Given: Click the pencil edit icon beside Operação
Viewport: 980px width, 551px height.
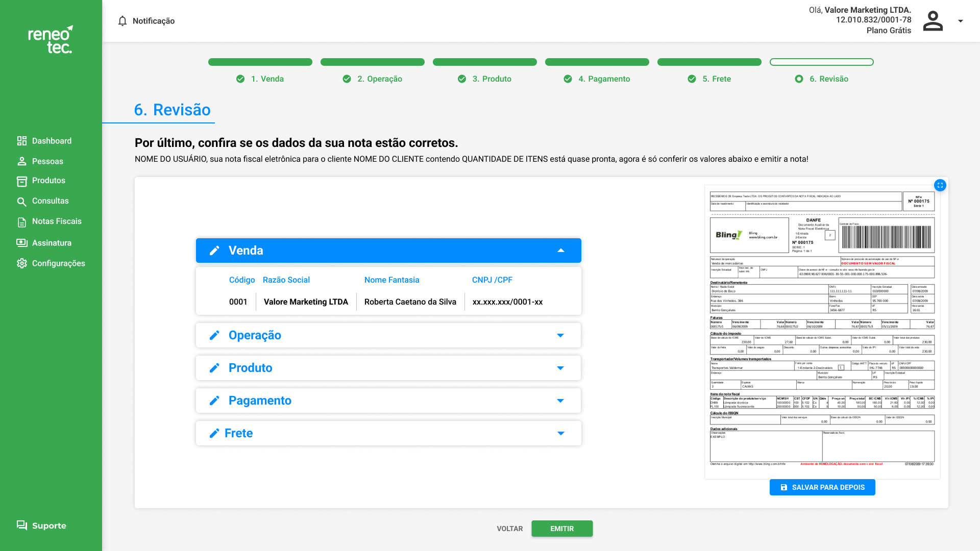Looking at the screenshot, I should tap(214, 335).
